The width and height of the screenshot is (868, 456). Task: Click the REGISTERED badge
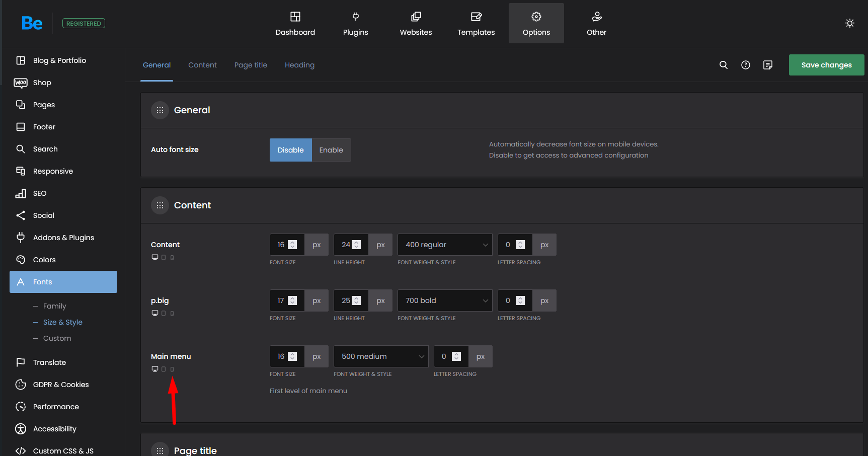coord(84,23)
